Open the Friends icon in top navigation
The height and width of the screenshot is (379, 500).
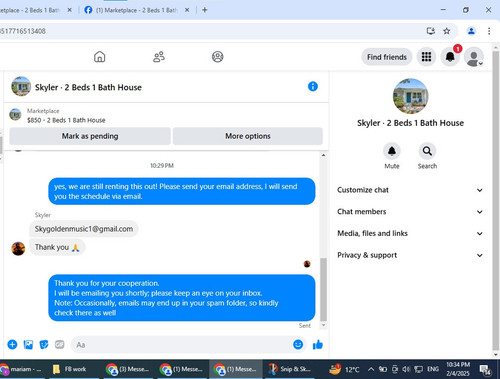(x=159, y=57)
